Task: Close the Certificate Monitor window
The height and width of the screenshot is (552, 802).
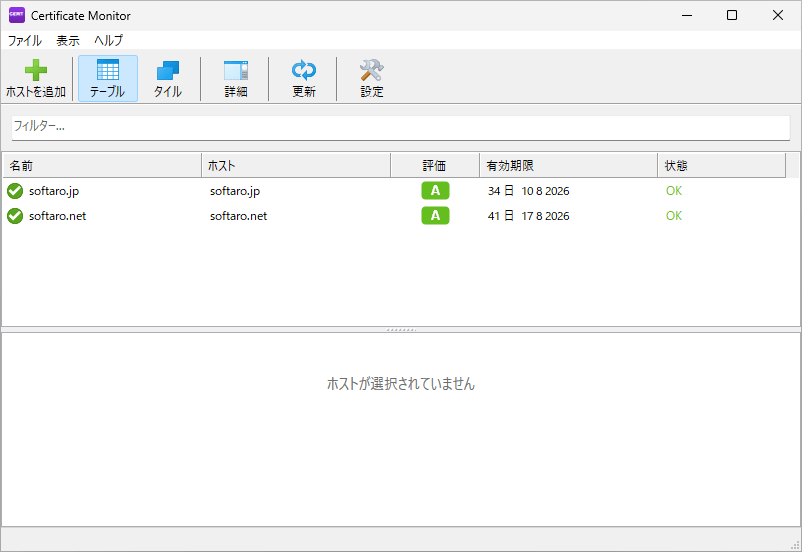Action: 777,15
